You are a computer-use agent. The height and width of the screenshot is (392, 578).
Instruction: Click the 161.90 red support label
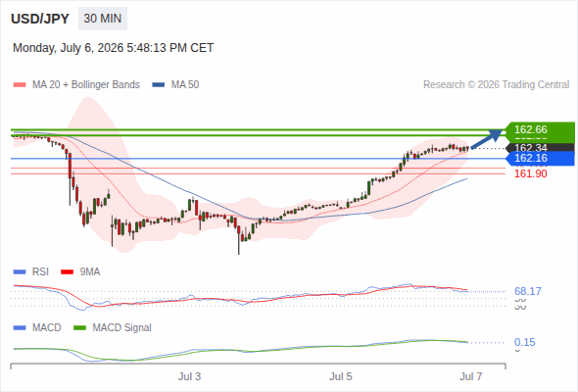[530, 173]
